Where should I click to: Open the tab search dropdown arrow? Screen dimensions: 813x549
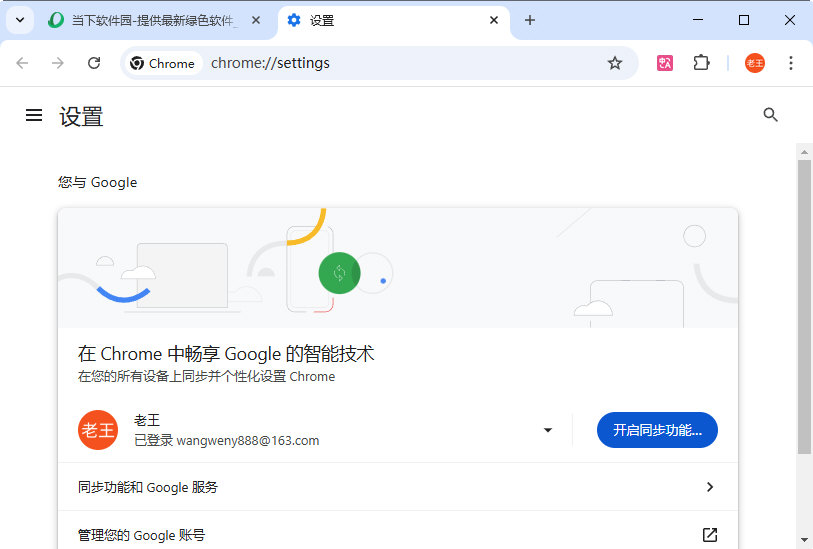point(20,20)
